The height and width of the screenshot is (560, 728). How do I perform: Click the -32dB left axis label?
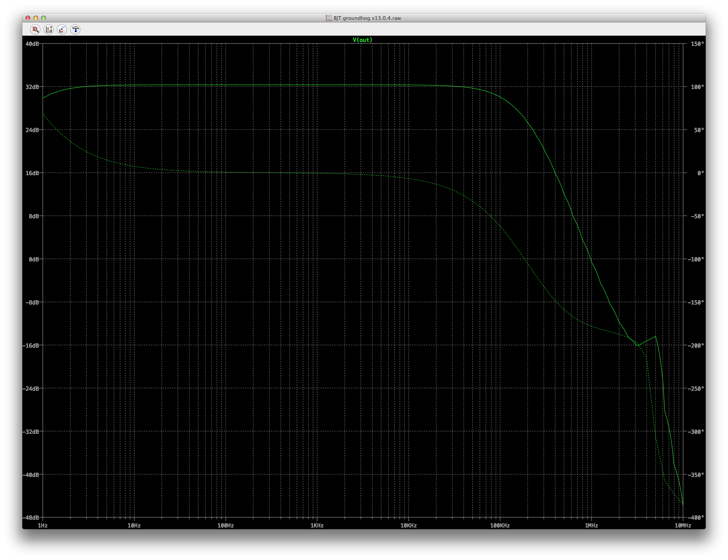pos(31,432)
